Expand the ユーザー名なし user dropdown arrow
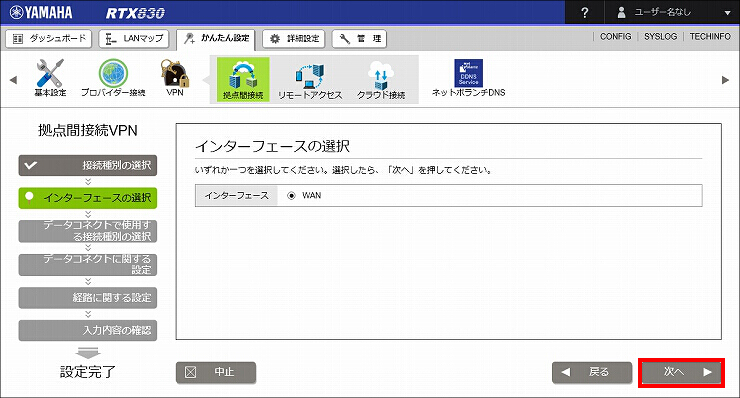740x398 pixels. point(727,13)
